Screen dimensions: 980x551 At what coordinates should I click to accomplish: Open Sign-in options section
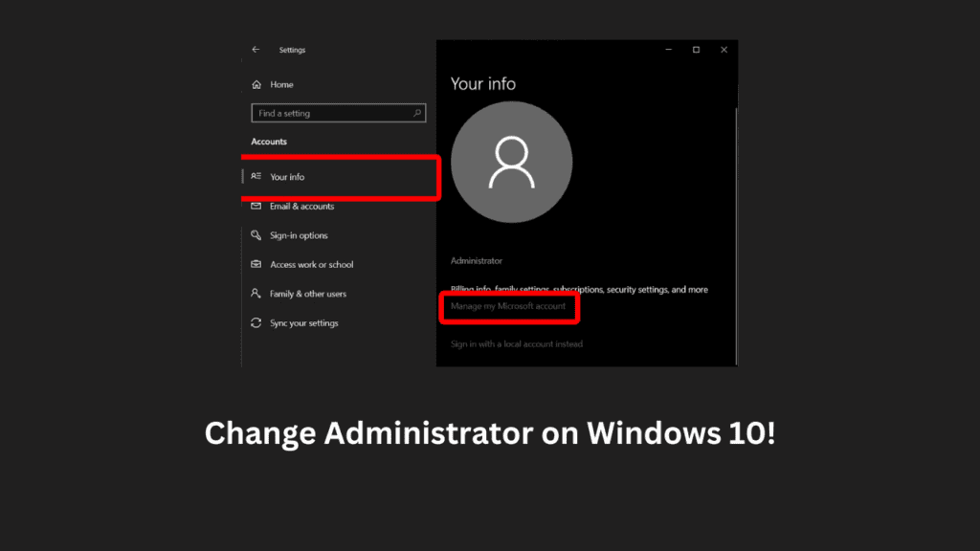[x=299, y=235]
